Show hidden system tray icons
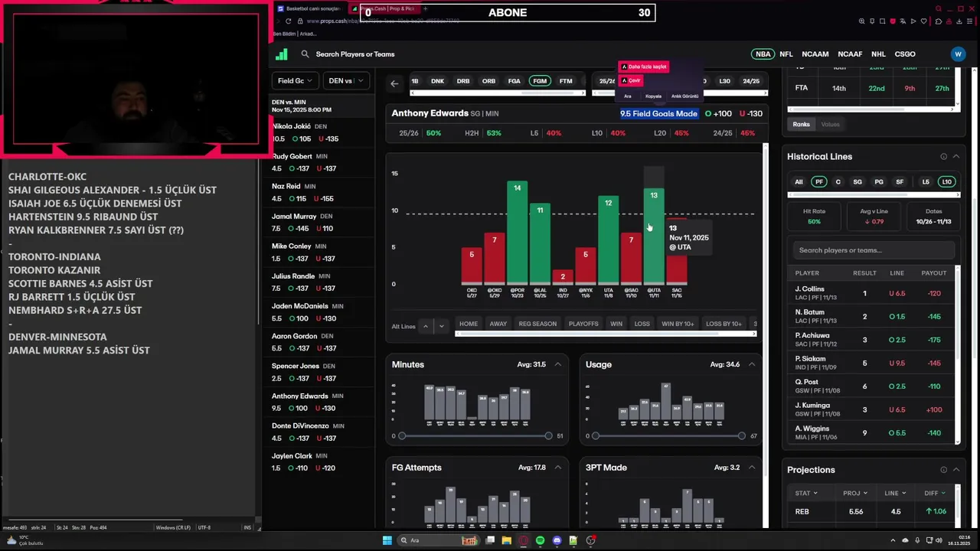 893,540
